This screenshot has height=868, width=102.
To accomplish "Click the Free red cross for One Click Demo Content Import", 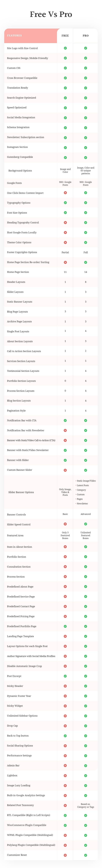I will click(x=65, y=193).
